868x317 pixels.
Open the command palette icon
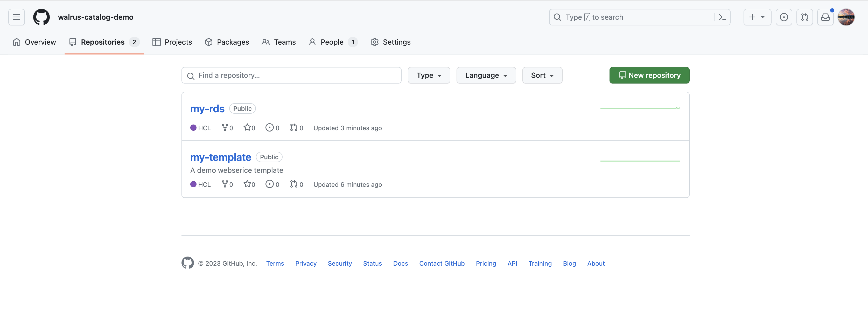722,17
